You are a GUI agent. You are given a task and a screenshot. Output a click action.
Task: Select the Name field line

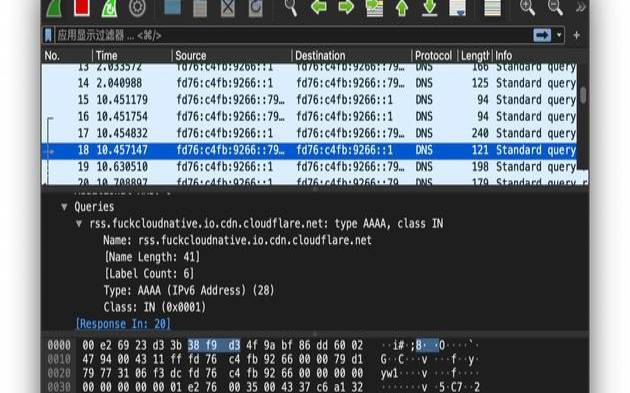click(x=237, y=240)
